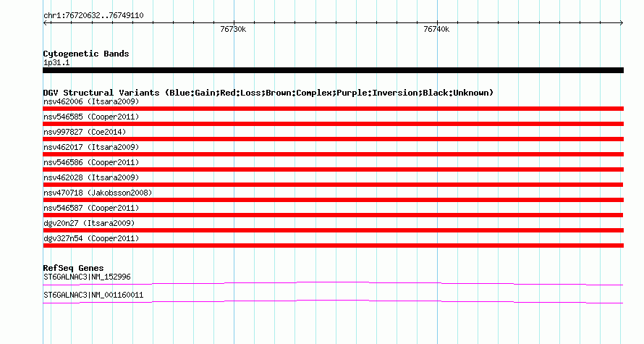The height and width of the screenshot is (344, 644).
Task: Click the 76740k ruler tick label
Action: point(436,29)
